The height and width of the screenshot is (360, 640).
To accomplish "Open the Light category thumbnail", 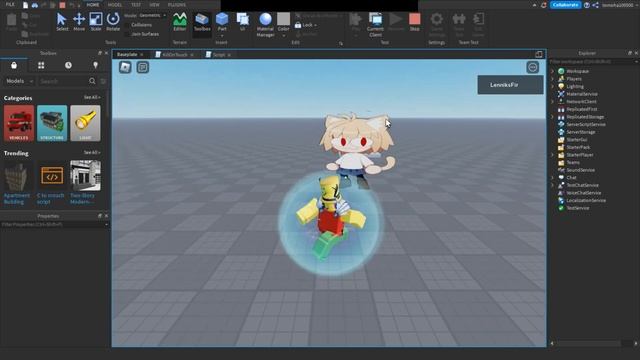I will (85, 123).
